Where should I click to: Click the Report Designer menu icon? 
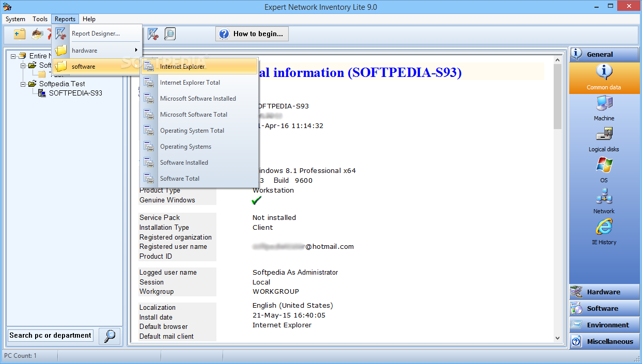pos(61,34)
